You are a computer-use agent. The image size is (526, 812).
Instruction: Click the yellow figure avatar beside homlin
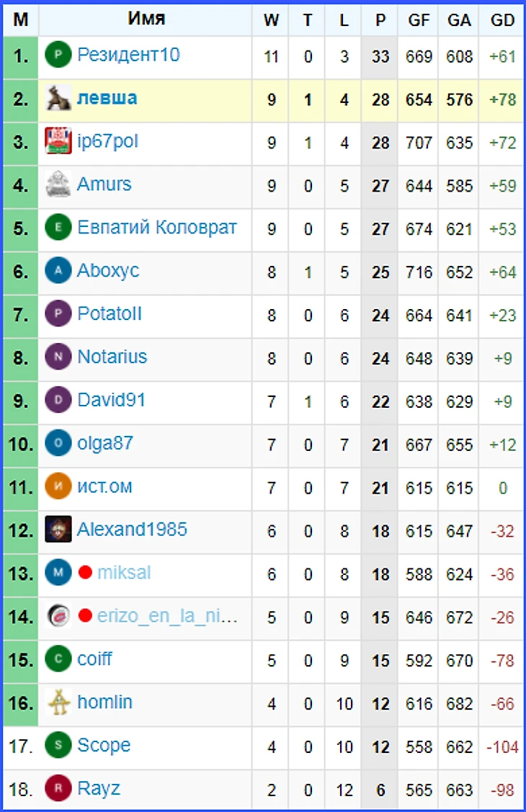58,702
